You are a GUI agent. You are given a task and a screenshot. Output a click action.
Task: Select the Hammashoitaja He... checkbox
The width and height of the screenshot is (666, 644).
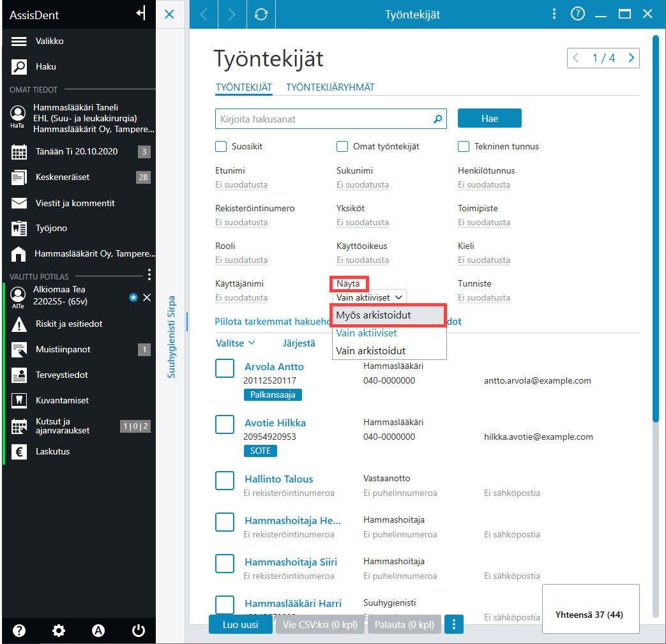pos(225,521)
